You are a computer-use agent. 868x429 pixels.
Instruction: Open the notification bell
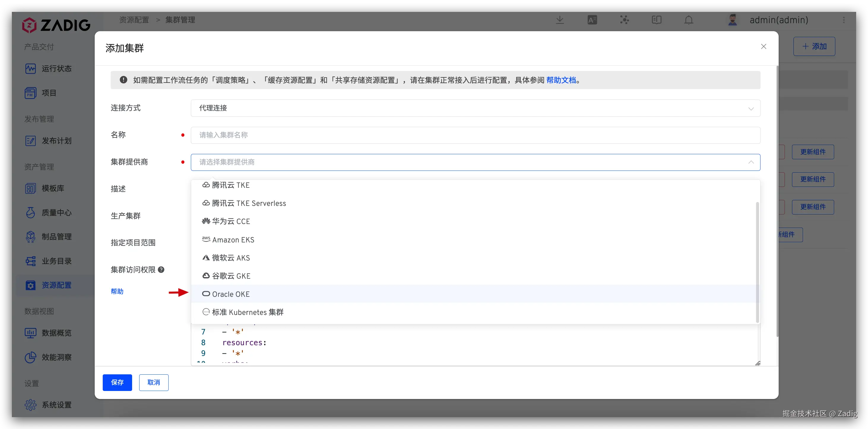pyautogui.click(x=688, y=20)
